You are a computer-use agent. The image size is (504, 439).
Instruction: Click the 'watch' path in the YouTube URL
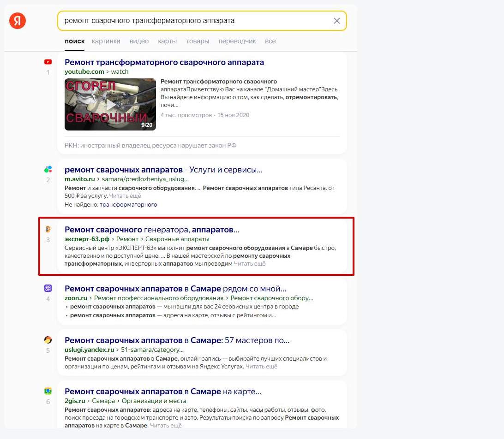[x=120, y=71]
